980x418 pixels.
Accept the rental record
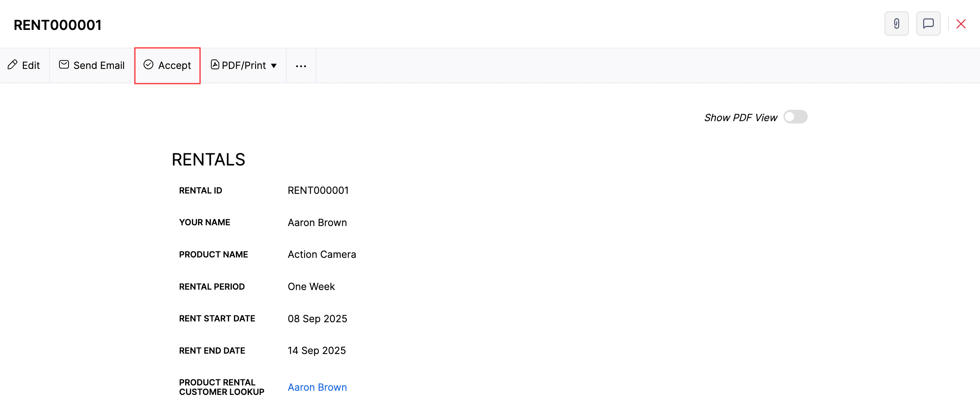tap(175, 65)
